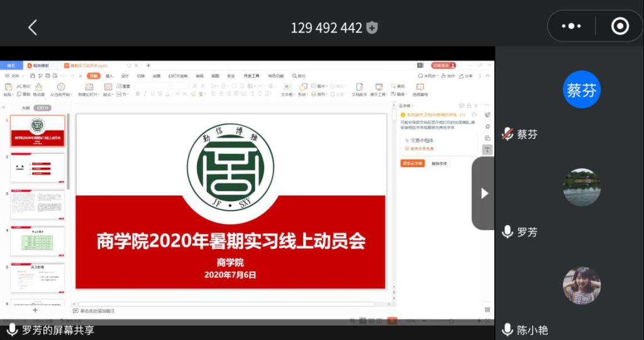Tap the shield icon beside the meeting number
The height and width of the screenshot is (340, 644).
click(x=372, y=28)
